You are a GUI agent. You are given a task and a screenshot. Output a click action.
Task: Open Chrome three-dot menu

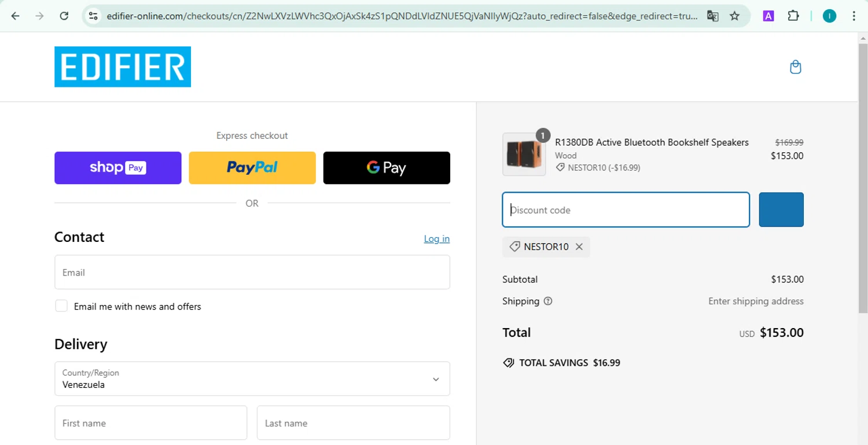pos(854,16)
